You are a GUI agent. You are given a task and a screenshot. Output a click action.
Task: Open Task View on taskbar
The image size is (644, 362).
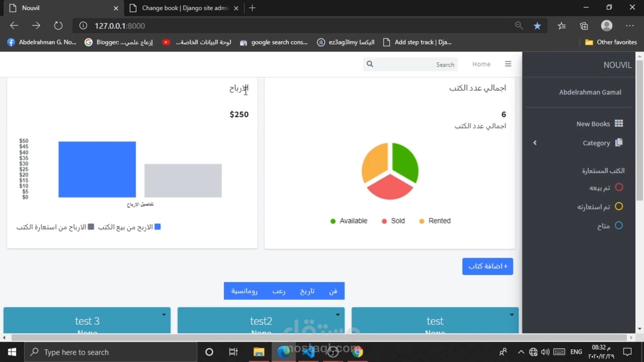[233, 352]
